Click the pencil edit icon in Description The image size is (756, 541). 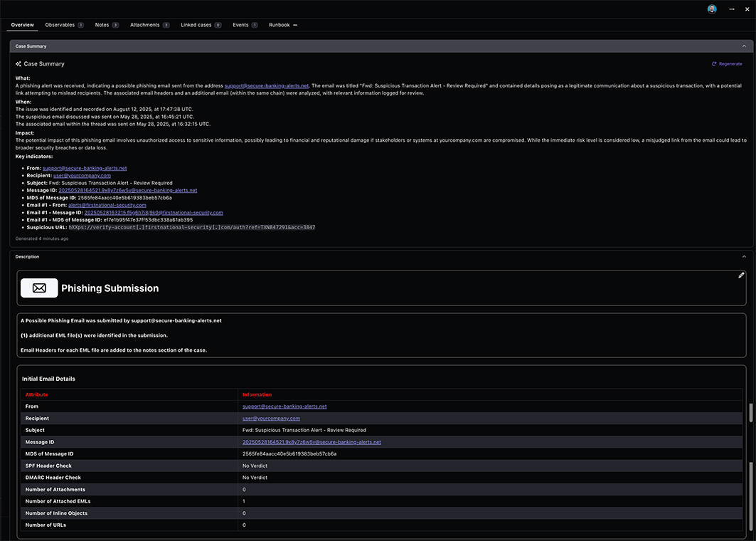(741, 275)
